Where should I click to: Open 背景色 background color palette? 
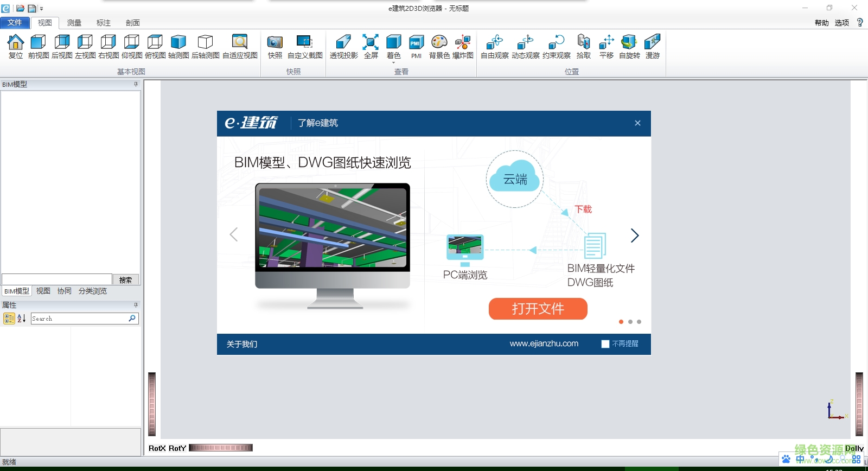click(439, 47)
